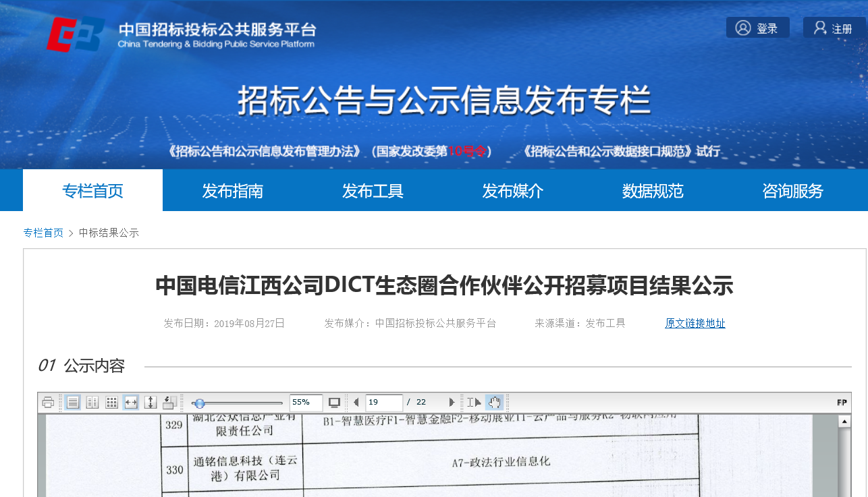Activate the hand pan tool

tap(495, 403)
